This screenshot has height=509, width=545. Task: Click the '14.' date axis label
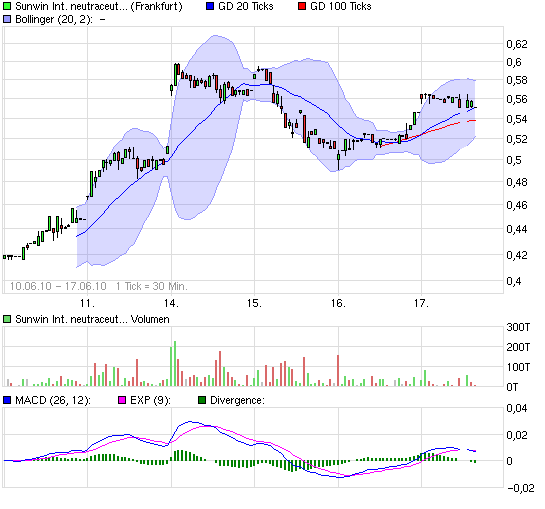click(x=171, y=303)
